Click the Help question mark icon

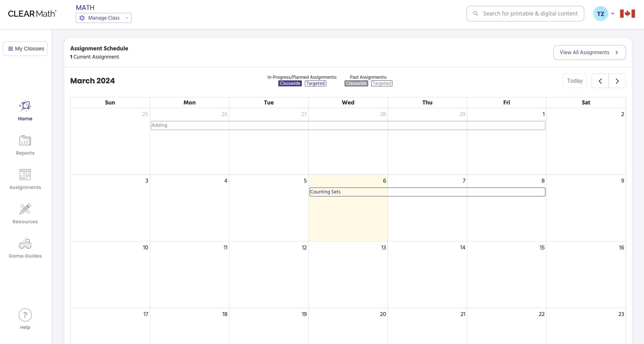click(25, 315)
